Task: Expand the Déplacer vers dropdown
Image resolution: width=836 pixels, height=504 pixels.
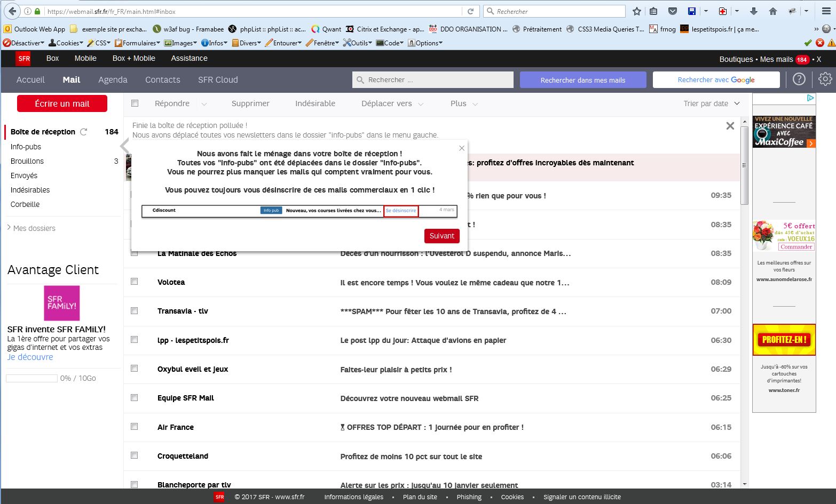Action: (392, 103)
